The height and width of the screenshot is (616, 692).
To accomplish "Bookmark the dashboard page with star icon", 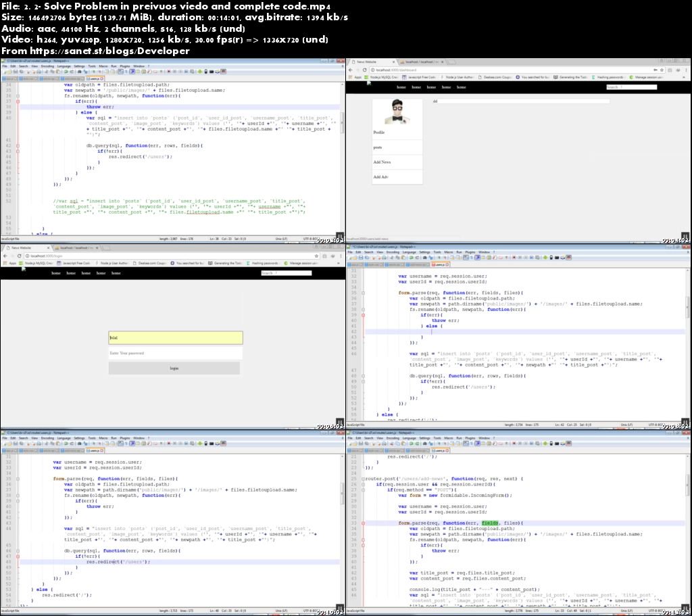I will (x=662, y=70).
